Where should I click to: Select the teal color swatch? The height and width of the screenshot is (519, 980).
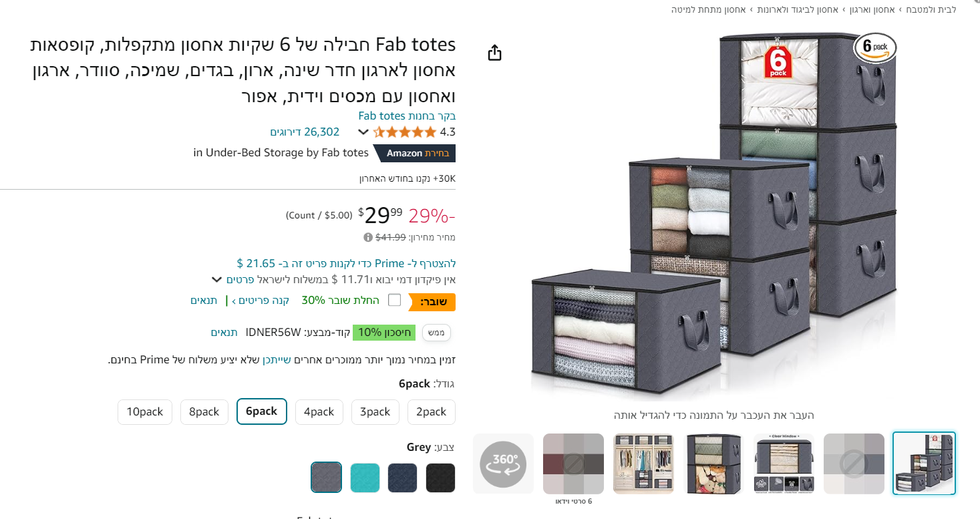click(365, 478)
